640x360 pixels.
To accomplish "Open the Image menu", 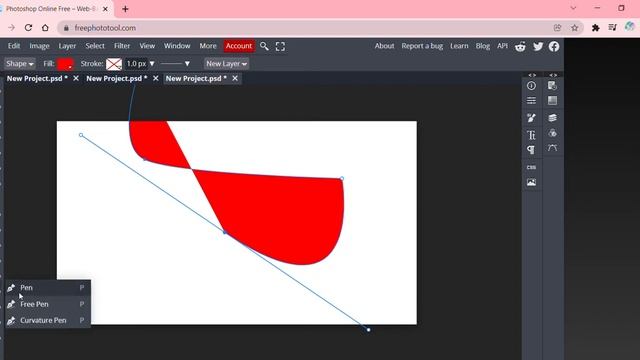I will [39, 46].
